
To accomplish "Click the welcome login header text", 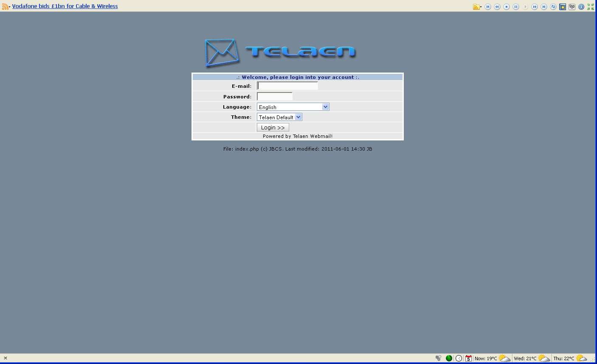I will (x=298, y=77).
